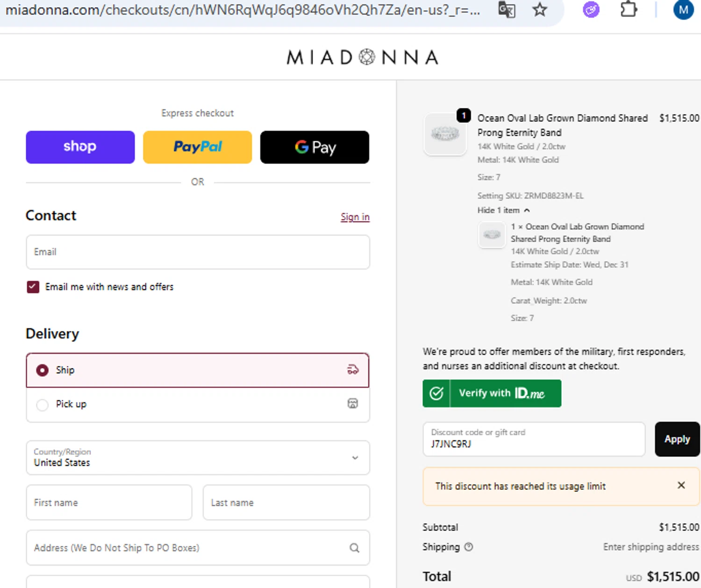The width and height of the screenshot is (701, 588).
Task: Bookmark this page with the star icon
Action: 540,10
